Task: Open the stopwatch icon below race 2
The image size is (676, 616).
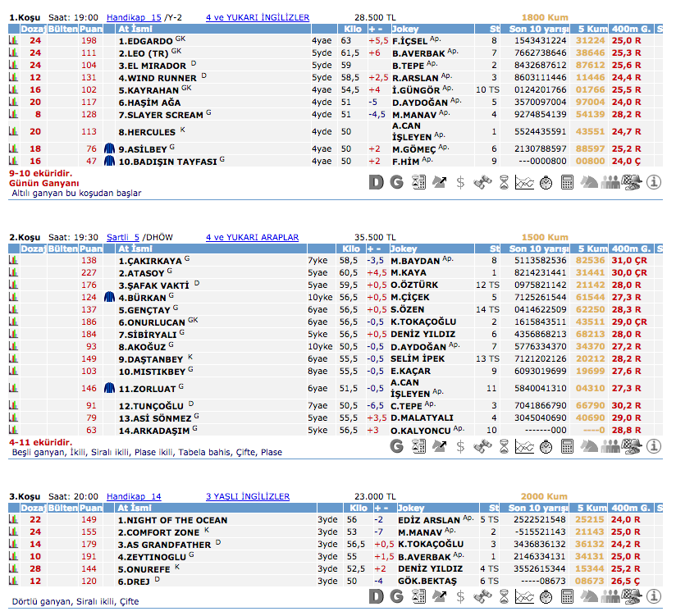Action: click(546, 446)
